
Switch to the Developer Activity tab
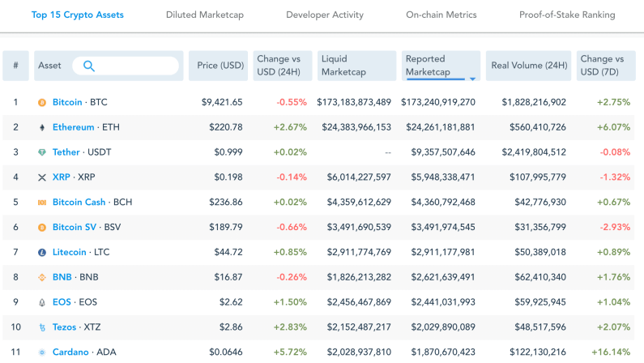[325, 15]
